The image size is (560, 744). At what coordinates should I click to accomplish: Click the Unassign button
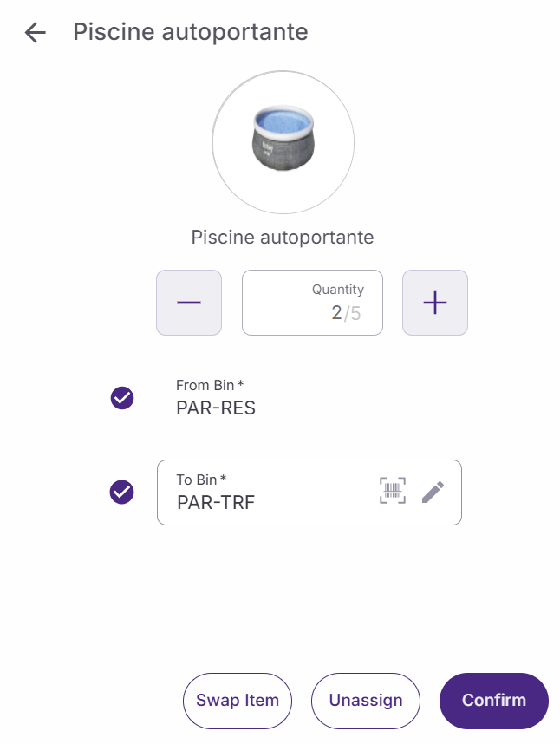tap(366, 701)
